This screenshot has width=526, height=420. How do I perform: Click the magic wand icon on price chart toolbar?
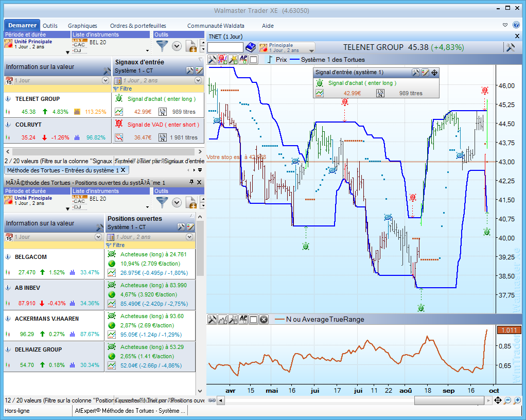pyautogui.click(x=233, y=60)
